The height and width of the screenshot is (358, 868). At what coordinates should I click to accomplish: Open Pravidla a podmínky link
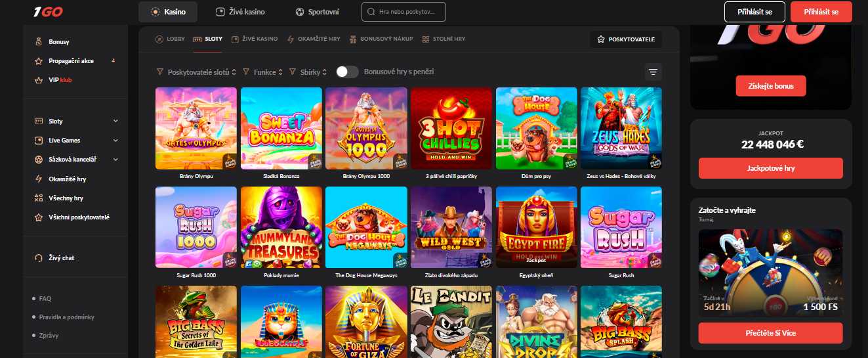click(x=67, y=317)
